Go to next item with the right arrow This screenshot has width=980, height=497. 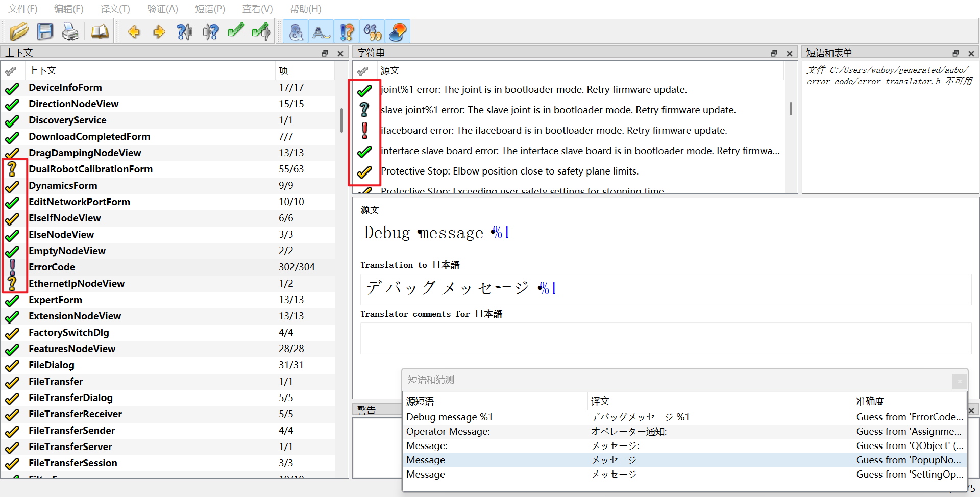(x=159, y=32)
